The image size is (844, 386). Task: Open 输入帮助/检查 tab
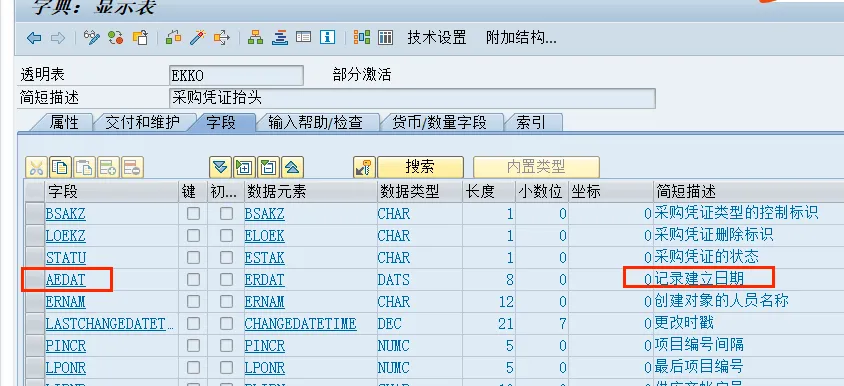click(x=315, y=123)
